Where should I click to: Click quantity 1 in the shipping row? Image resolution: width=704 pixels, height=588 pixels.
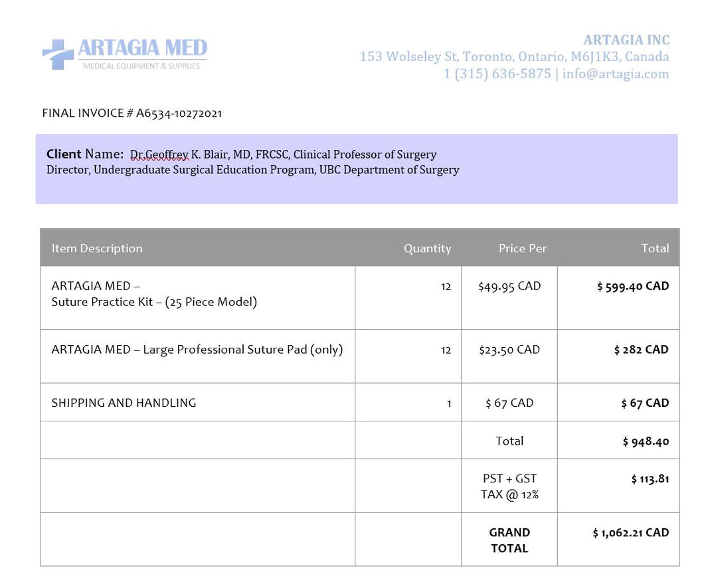click(448, 404)
